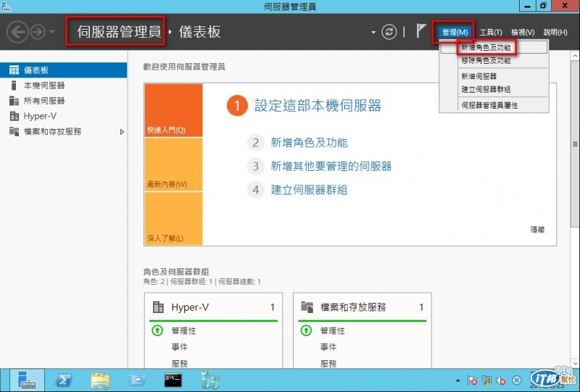580x392 pixels.
Task: Choose 移除角色及功能 in the menu
Action: (494, 60)
